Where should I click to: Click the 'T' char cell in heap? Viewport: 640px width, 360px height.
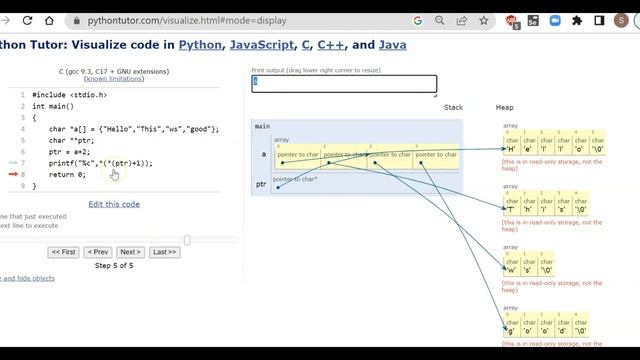point(512,205)
